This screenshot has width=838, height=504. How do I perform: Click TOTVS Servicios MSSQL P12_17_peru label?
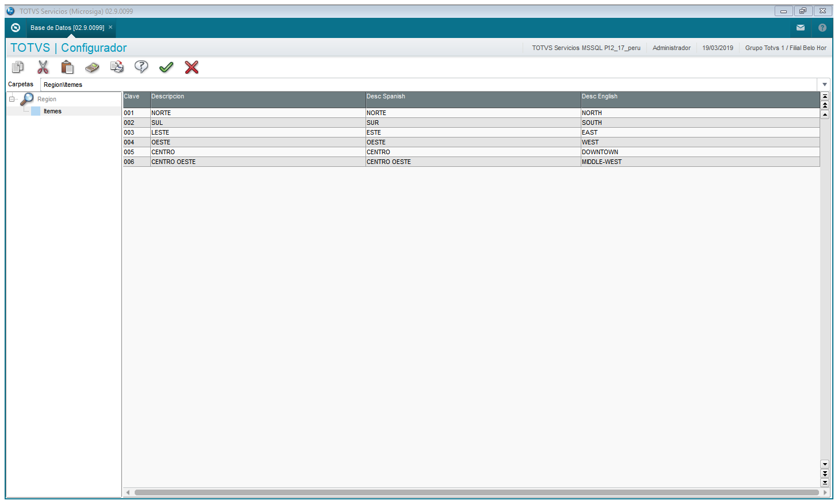point(586,48)
